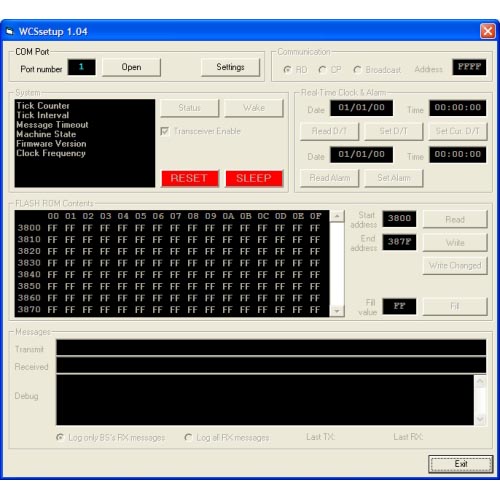Open the COM port
The width and height of the screenshot is (500, 500).
point(131,67)
